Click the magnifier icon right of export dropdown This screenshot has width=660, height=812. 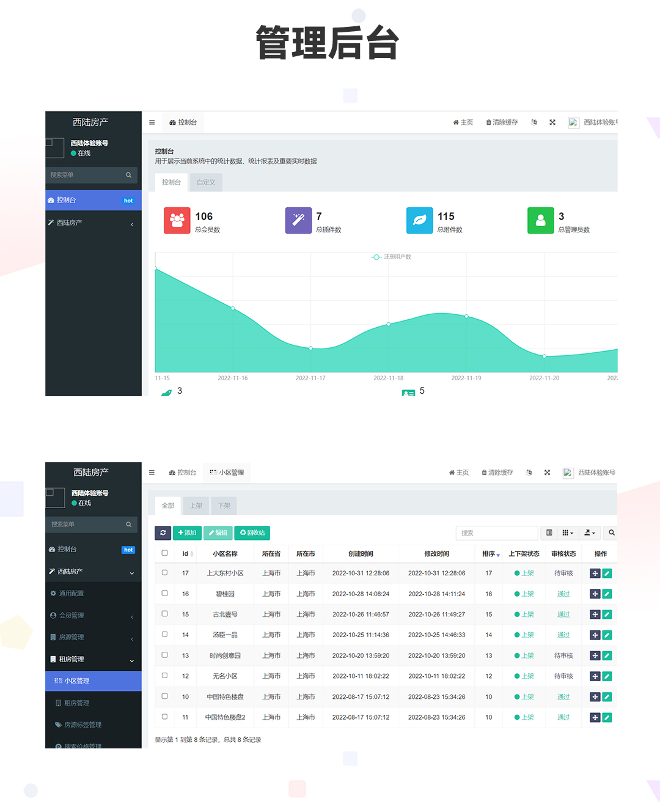pyautogui.click(x=611, y=533)
